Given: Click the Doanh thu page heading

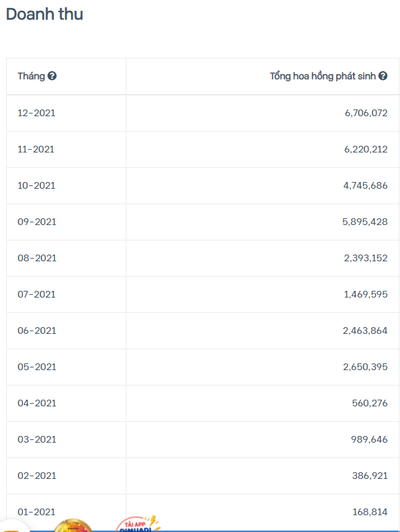Looking at the screenshot, I should click(x=44, y=14).
